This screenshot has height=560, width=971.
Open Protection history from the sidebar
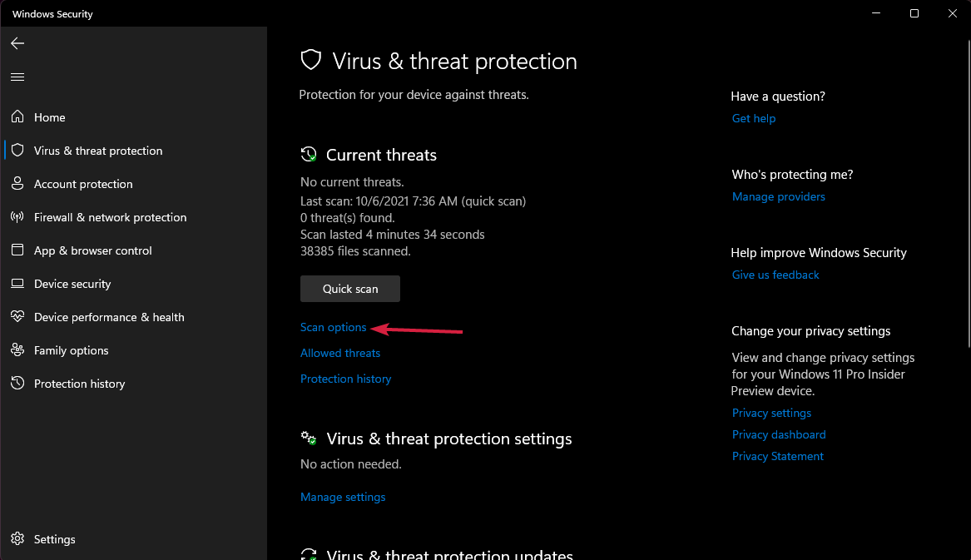17,384
